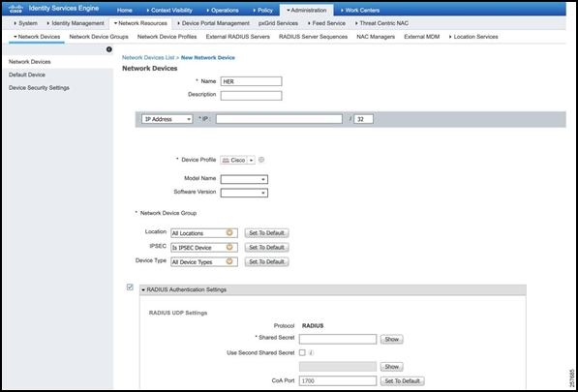Open the Software Version dropdown

click(244, 193)
